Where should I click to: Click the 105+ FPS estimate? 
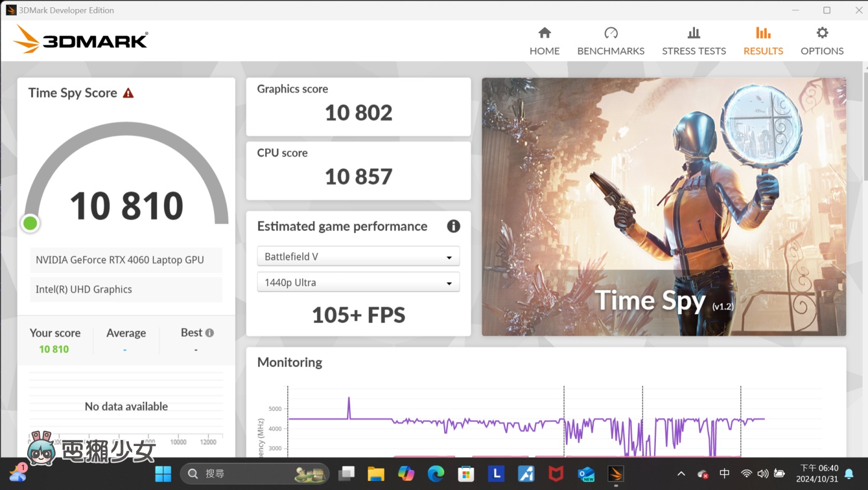(x=359, y=315)
